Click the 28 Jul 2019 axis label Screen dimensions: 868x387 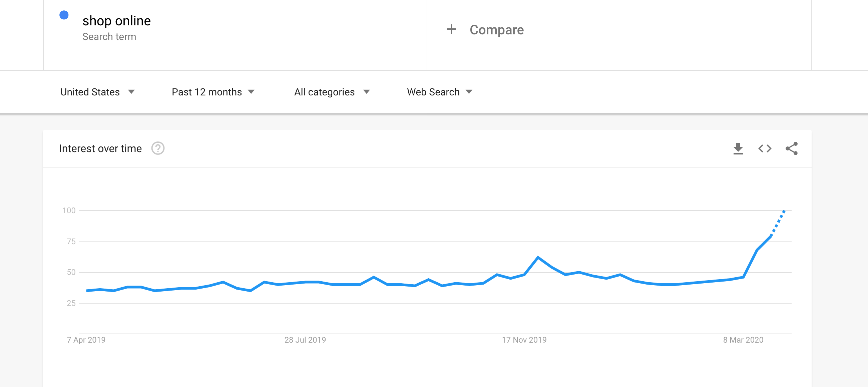305,340
